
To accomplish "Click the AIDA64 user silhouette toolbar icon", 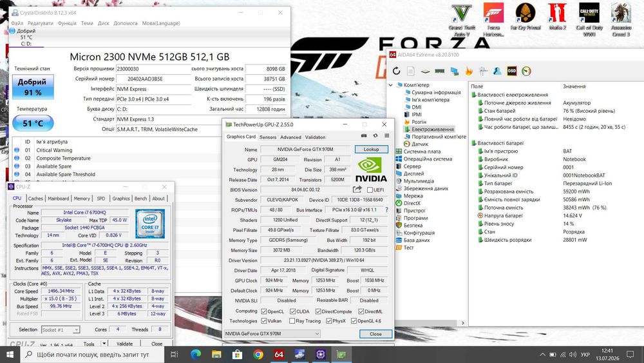I will 497,71.
